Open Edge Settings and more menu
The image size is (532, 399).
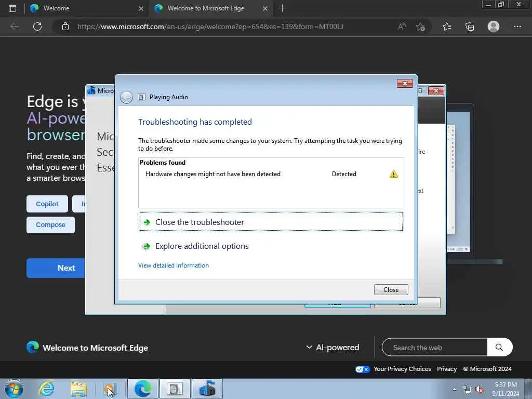click(x=517, y=26)
